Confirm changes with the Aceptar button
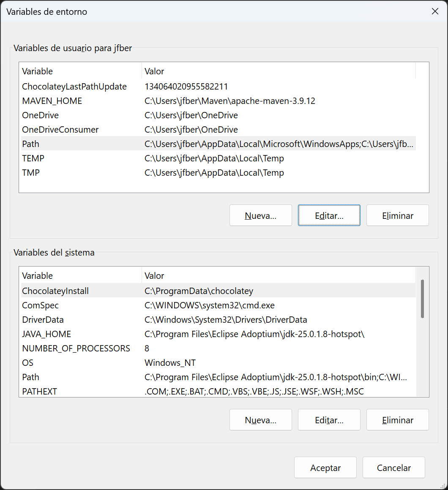This screenshot has width=448, height=490. pyautogui.click(x=325, y=468)
